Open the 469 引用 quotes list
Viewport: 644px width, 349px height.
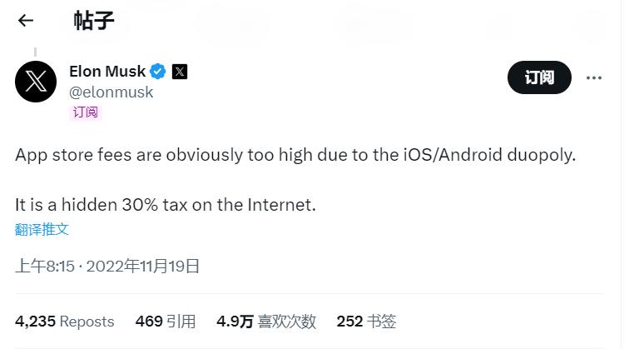pyautogui.click(x=165, y=321)
